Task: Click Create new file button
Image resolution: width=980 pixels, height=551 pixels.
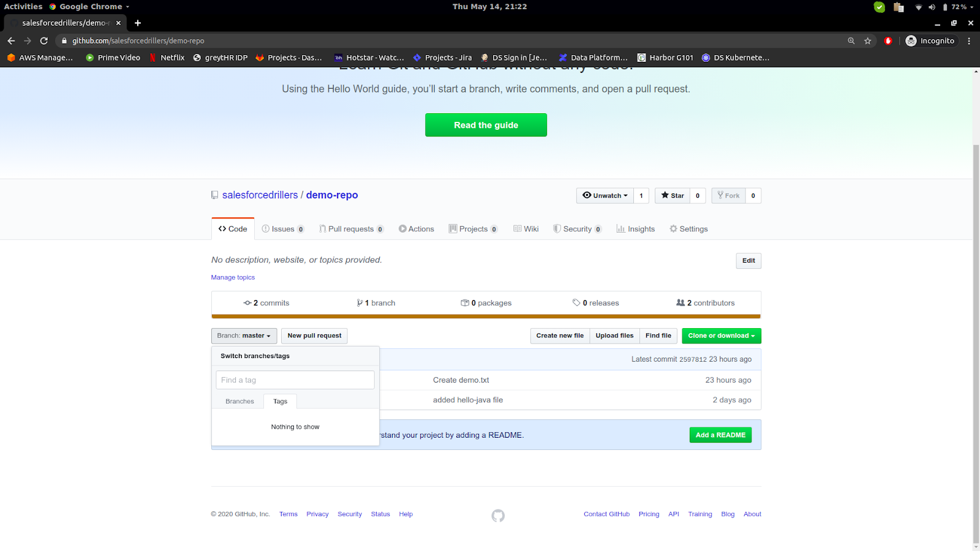Action: point(560,336)
